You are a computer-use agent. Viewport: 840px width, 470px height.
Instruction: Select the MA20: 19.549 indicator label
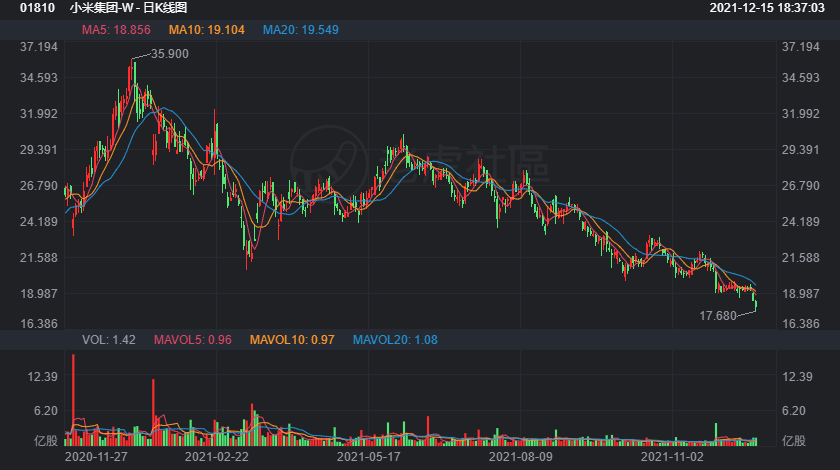pos(301,30)
